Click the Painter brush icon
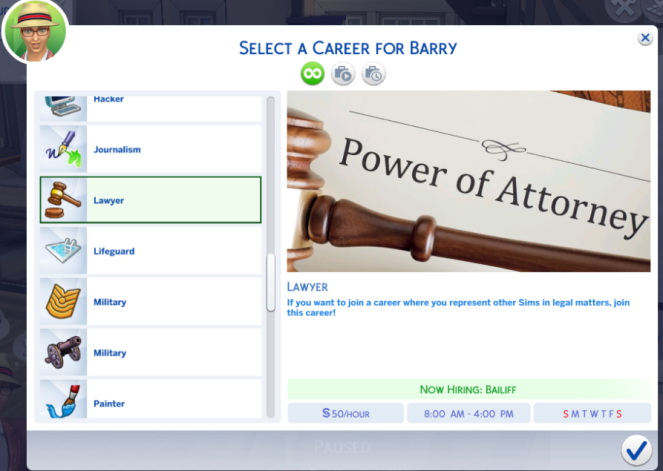This screenshot has width=663, height=471. tap(63, 399)
